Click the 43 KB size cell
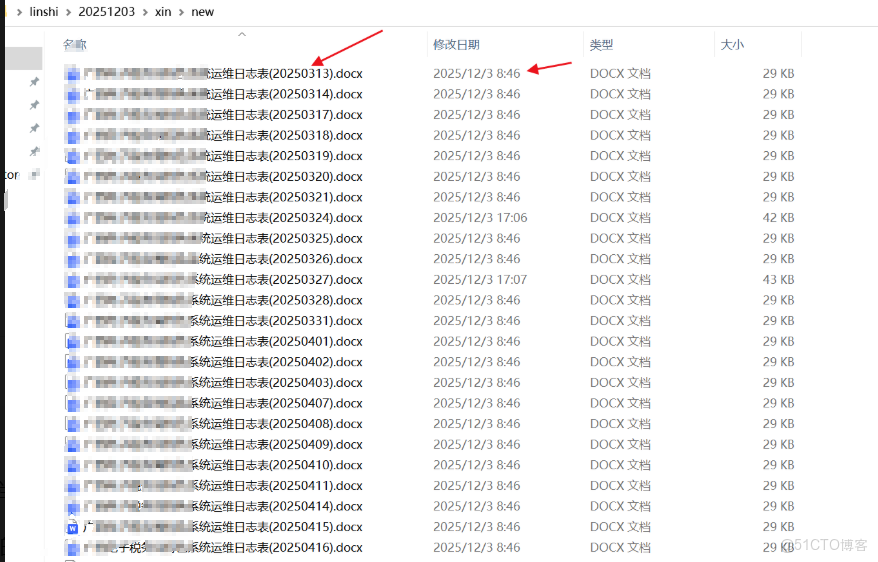Image resolution: width=878 pixels, height=562 pixels. pos(778,280)
